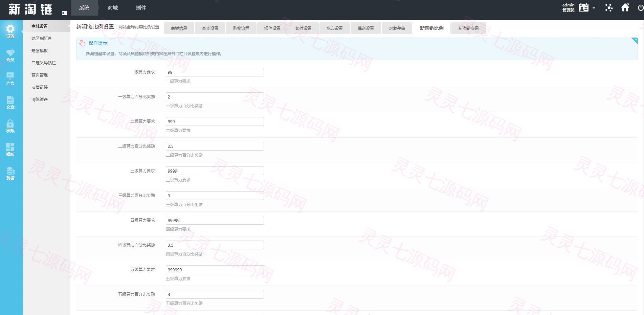
Task: Focus the 三级算力要求 input field
Action: click(215, 171)
